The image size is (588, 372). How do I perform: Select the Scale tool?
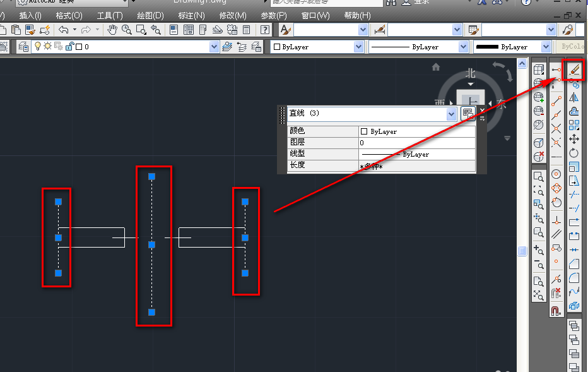tap(574, 167)
